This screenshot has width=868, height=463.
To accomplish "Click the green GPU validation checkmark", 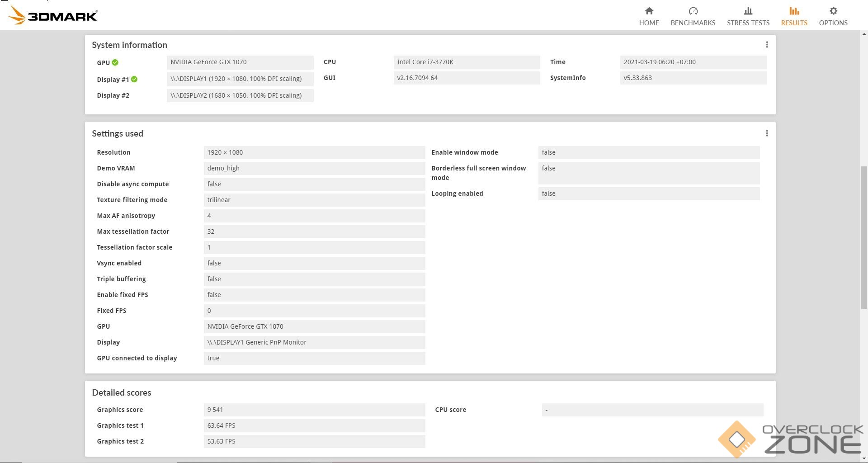I will pyautogui.click(x=115, y=62).
